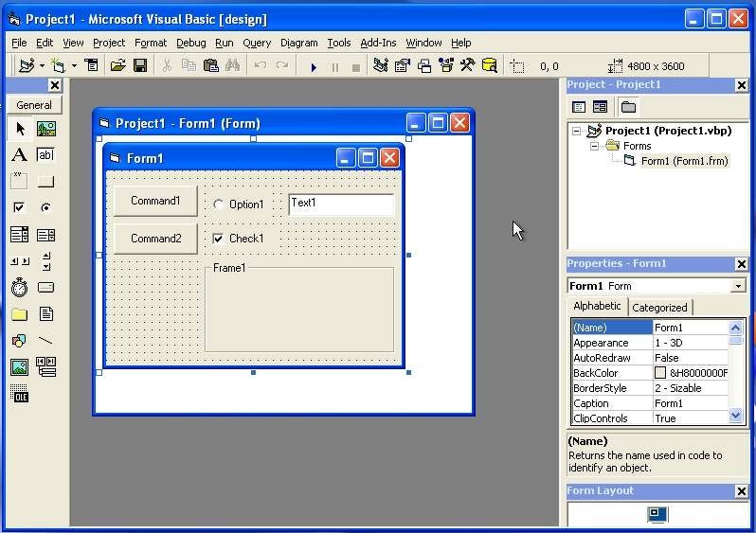
Task: Open the Format menu
Action: click(x=151, y=43)
